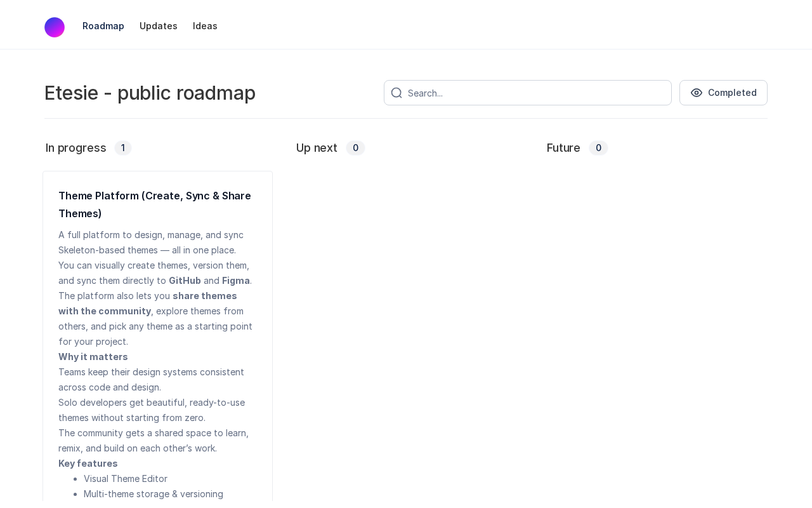Go to the Ideas tab
812x508 pixels.
tap(205, 26)
